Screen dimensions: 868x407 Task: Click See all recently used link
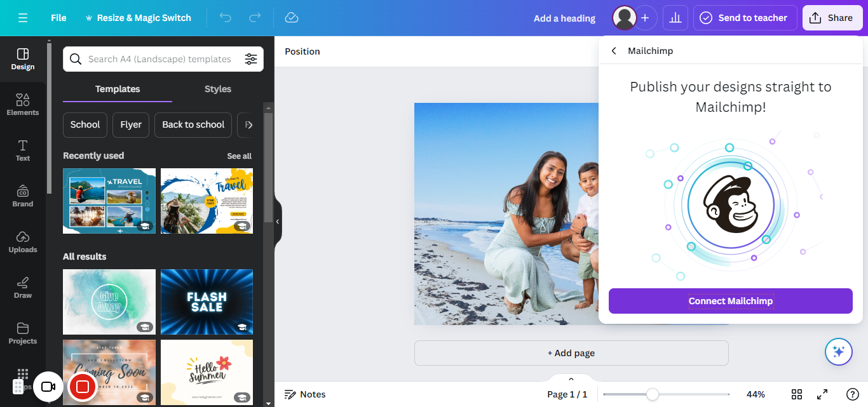point(240,156)
